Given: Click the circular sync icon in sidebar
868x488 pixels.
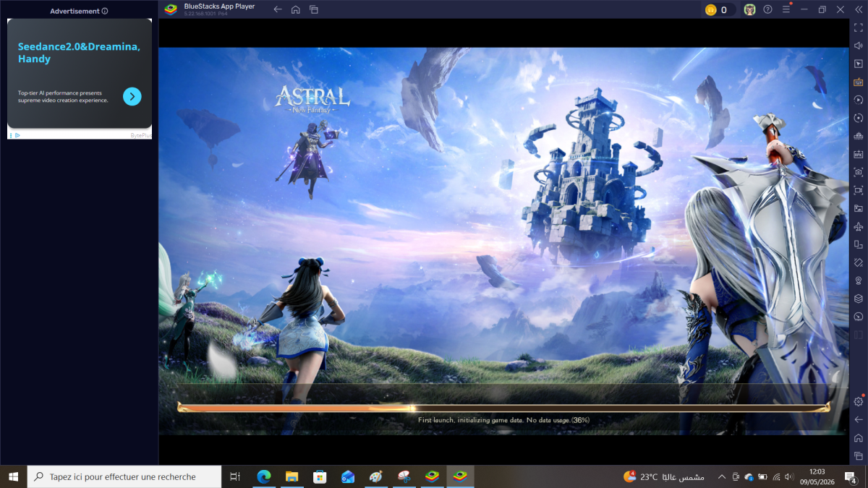Looking at the screenshot, I should pyautogui.click(x=858, y=118).
